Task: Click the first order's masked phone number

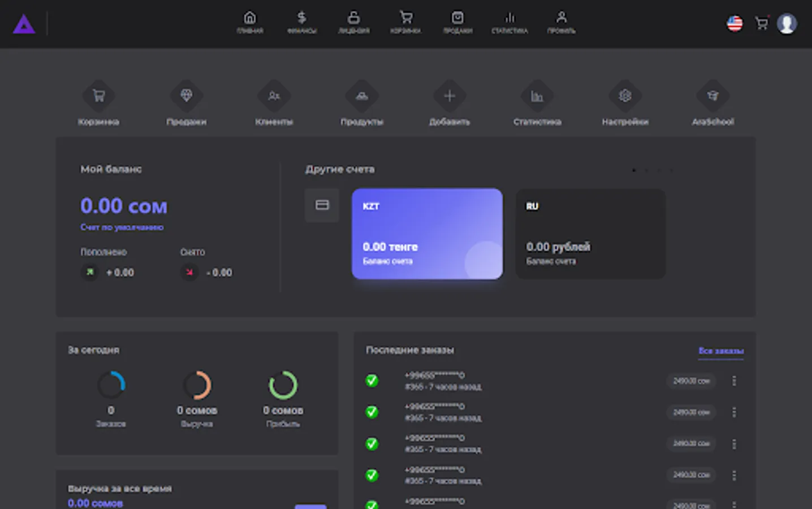Action: click(434, 375)
